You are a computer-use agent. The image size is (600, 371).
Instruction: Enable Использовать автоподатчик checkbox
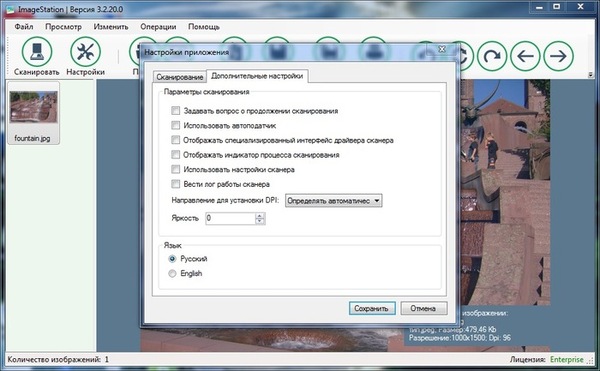tap(175, 125)
